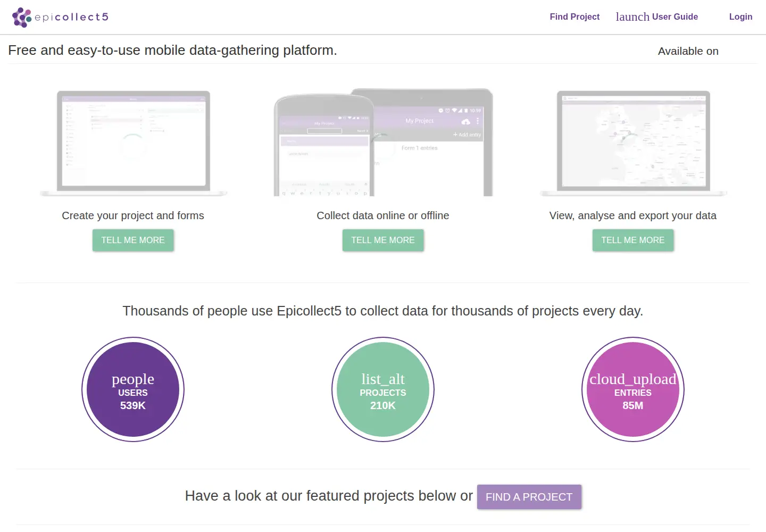Click the Find a Project button
Viewport: 766px width, 532px height.
pos(529,497)
